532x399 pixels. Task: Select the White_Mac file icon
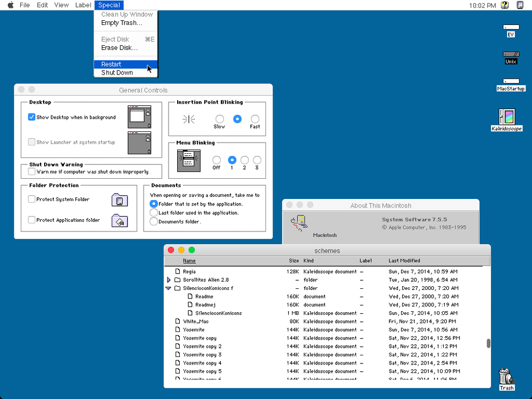point(178,321)
